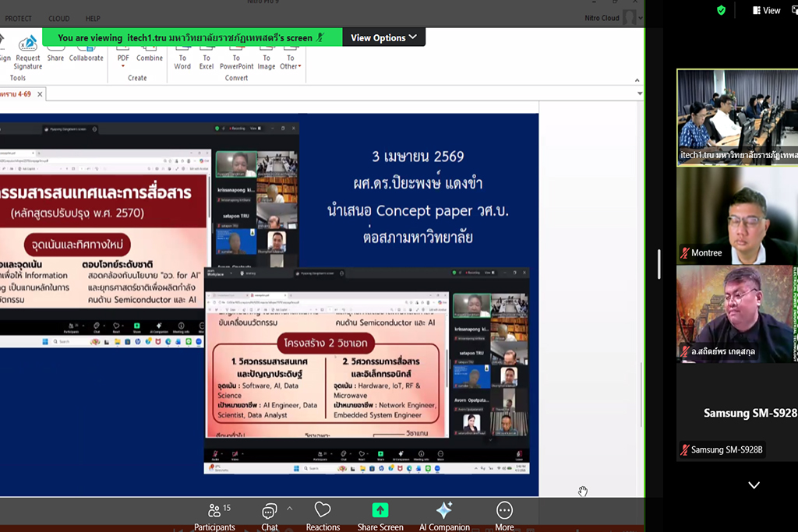Click the green Share Screen icon

pos(380,511)
